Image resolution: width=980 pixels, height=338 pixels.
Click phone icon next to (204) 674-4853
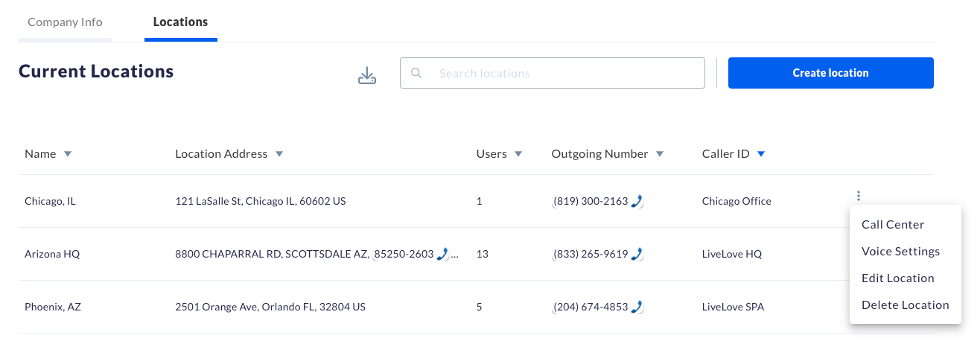636,307
